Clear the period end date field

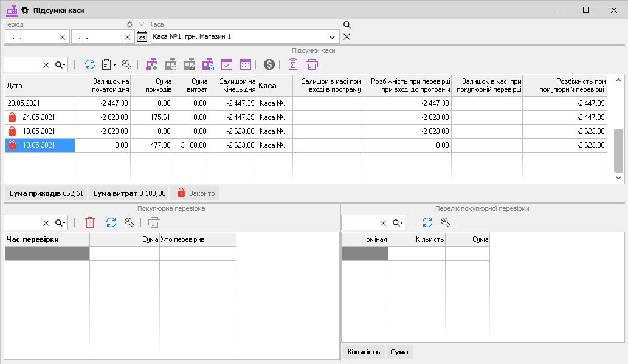tap(127, 37)
